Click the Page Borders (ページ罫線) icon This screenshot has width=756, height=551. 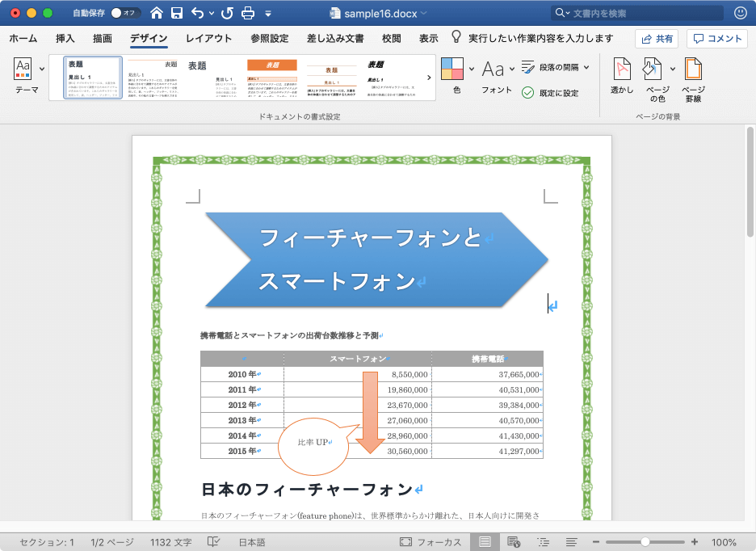(693, 69)
